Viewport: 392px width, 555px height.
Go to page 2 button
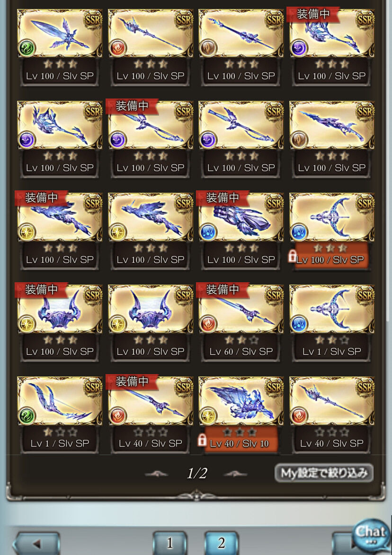click(x=221, y=543)
